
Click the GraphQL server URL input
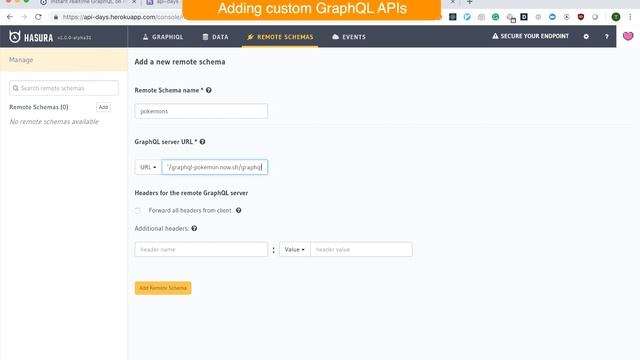(215, 167)
